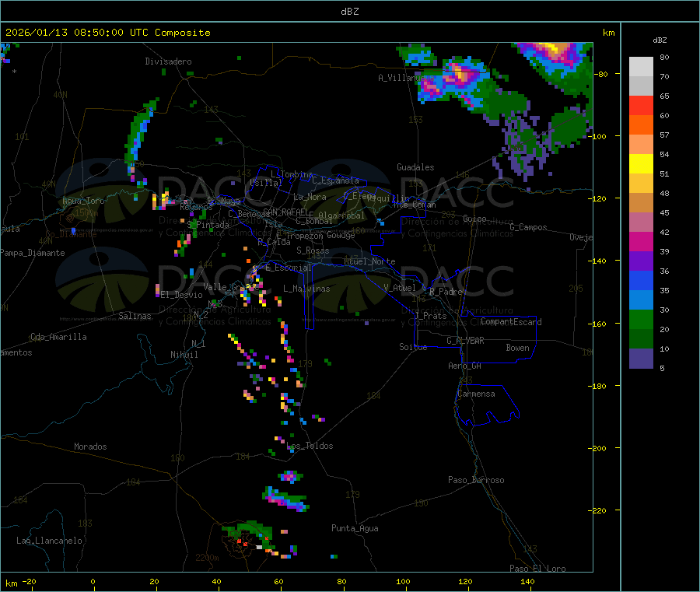700x592 pixels.
Task: Click the 'CompantEscard' map label
Action: [x=511, y=322]
